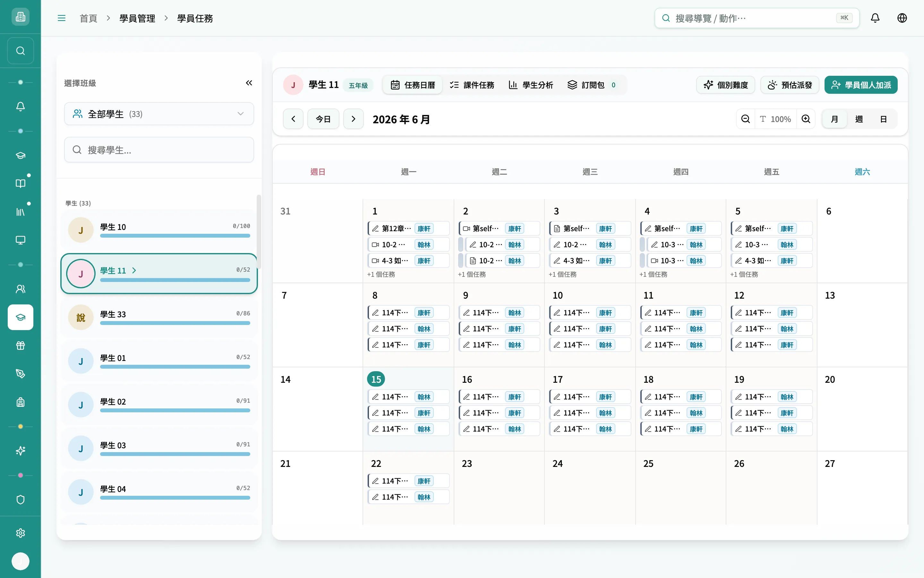The width and height of the screenshot is (924, 578).
Task: Zoom in the calendar with plus magnifier
Action: 806,119
